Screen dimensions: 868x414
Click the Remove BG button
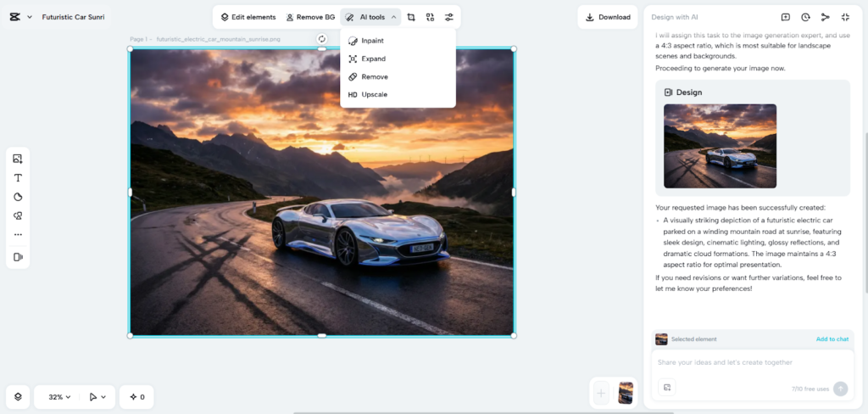310,17
